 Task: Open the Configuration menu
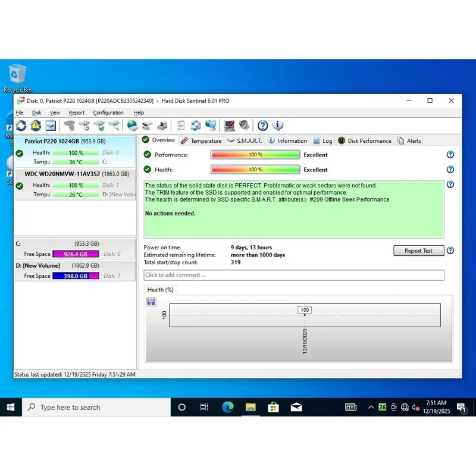pyautogui.click(x=108, y=112)
